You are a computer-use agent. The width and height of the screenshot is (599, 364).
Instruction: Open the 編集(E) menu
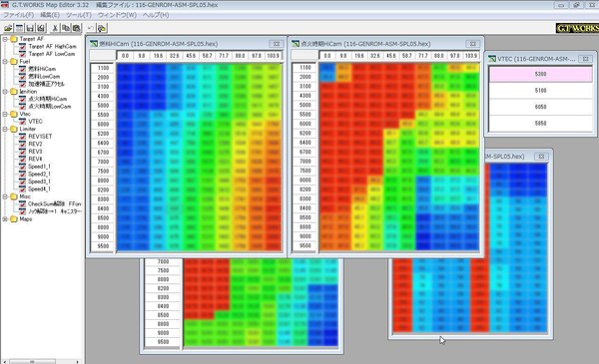pos(50,15)
